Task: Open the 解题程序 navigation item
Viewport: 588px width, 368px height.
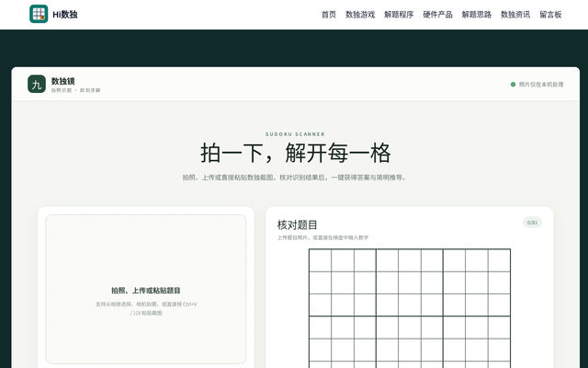Action: point(399,15)
